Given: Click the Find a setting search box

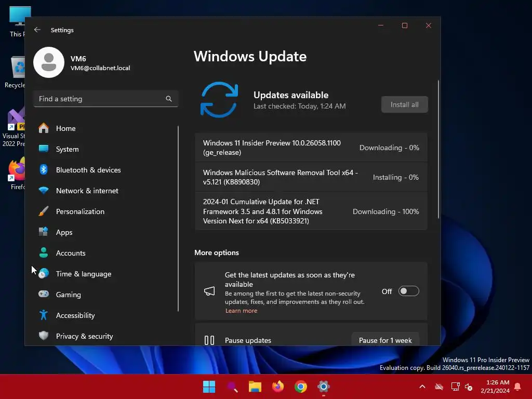Looking at the screenshot, I should tap(106, 99).
